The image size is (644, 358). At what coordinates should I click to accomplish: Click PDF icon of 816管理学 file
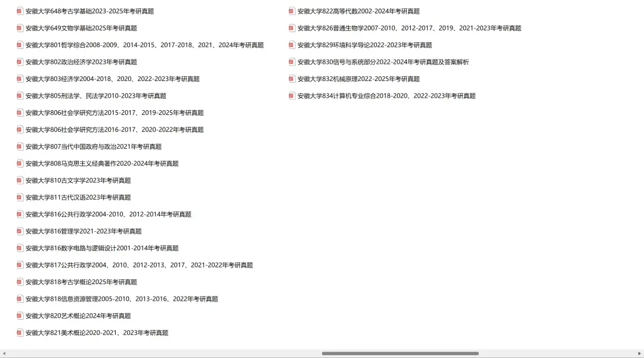[20, 231]
